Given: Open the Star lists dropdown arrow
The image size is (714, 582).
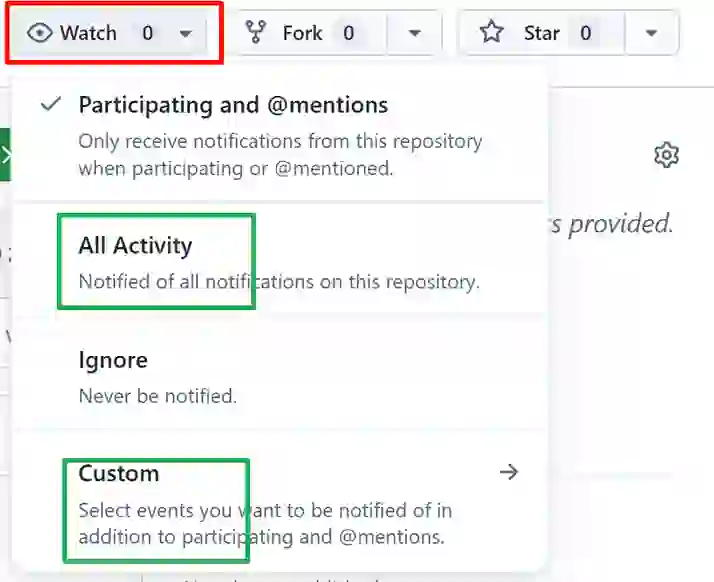Looking at the screenshot, I should coord(651,33).
